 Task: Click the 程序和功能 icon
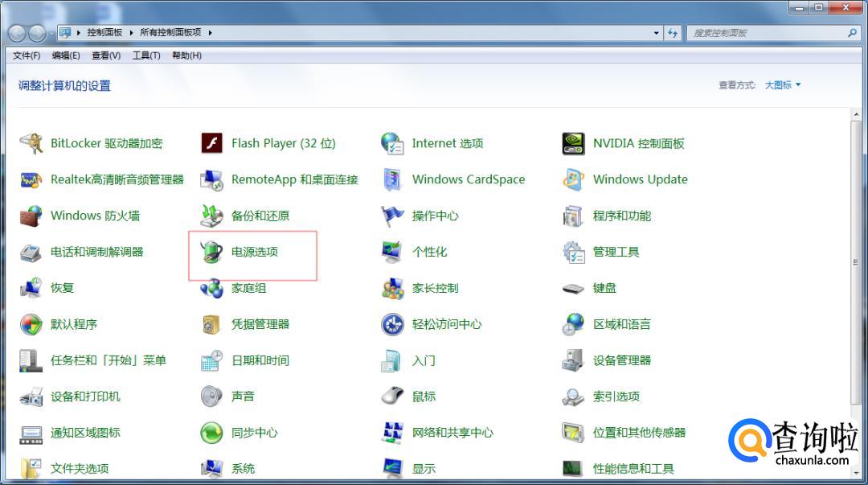point(573,216)
